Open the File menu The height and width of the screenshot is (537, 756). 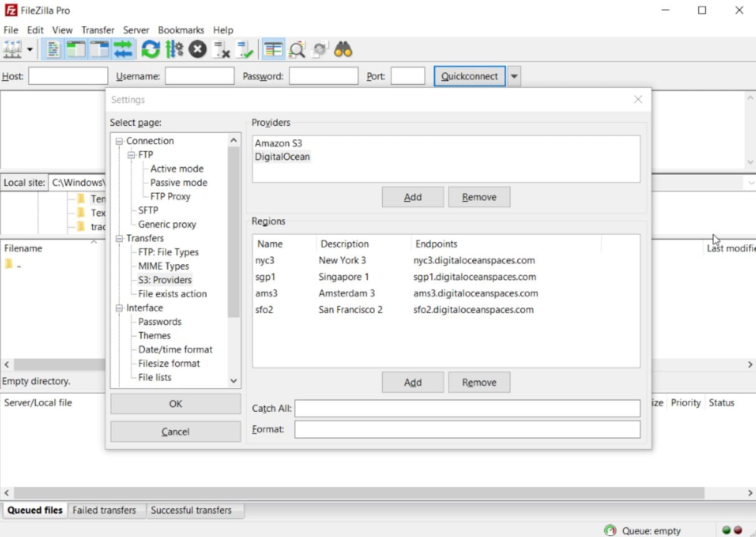click(x=11, y=30)
